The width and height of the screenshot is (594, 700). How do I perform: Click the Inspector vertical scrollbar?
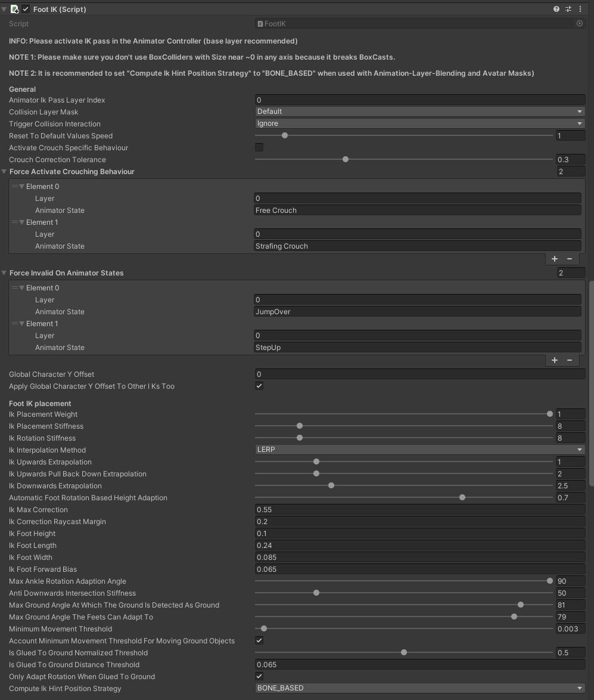[591, 382]
